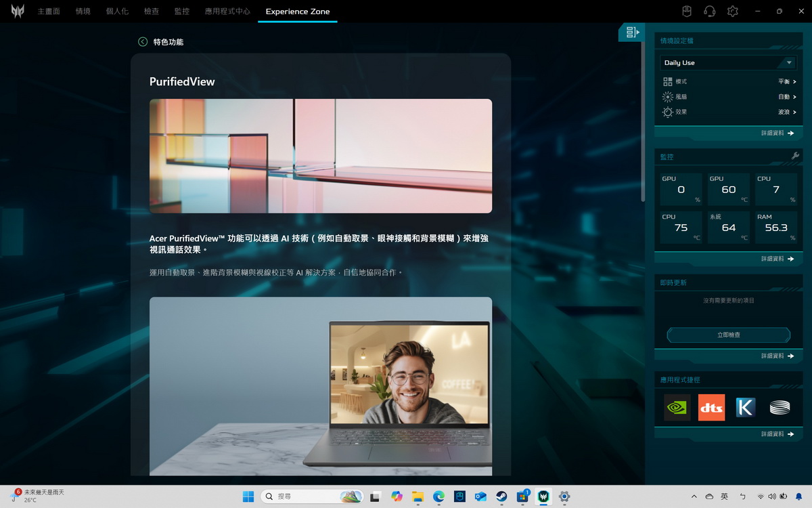Click the back arrow beside 特色功能
The width and height of the screenshot is (812, 508).
coord(143,42)
